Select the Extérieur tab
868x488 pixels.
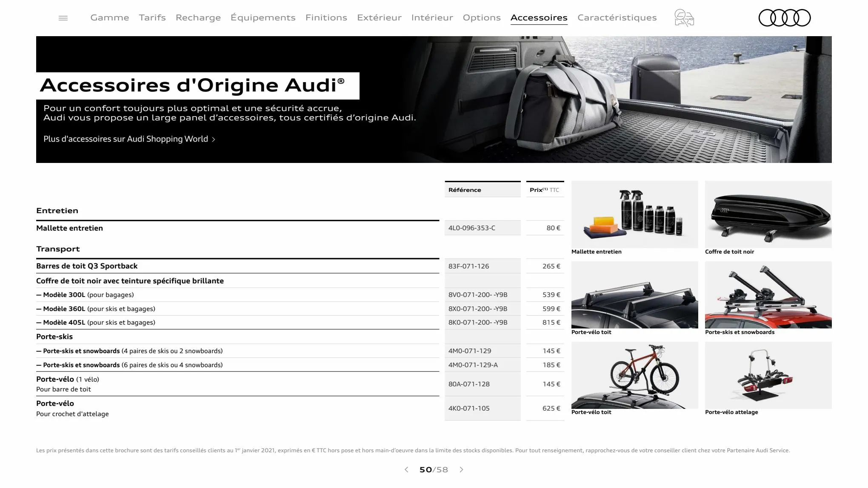click(x=379, y=17)
